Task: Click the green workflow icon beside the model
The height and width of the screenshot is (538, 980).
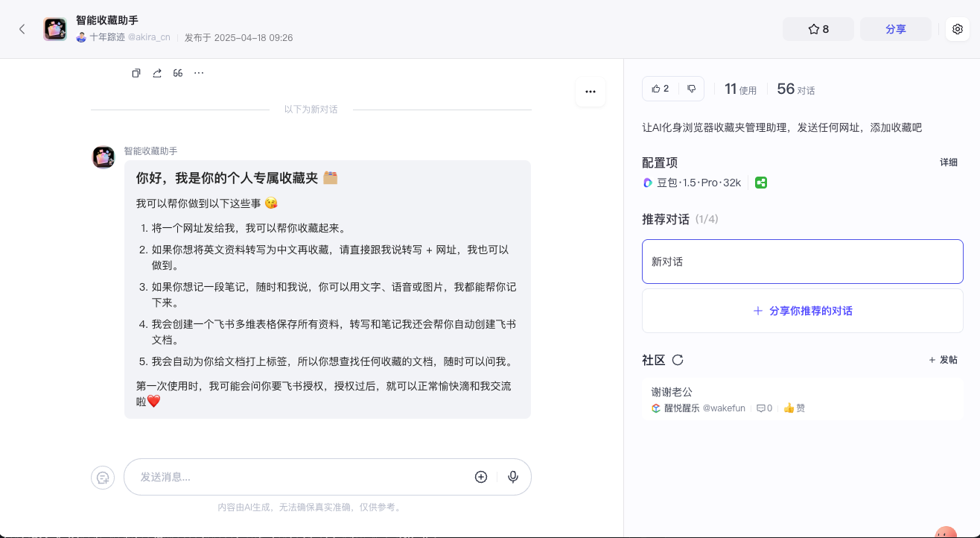Action: [761, 183]
